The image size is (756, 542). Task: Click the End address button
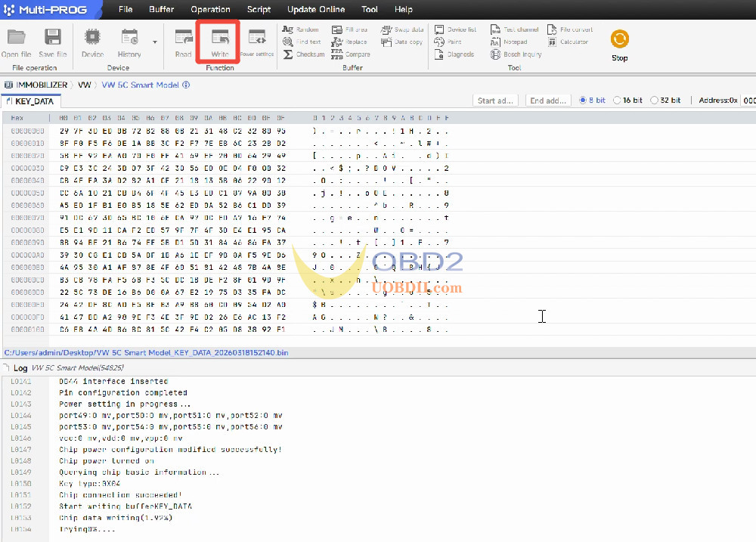coord(548,101)
